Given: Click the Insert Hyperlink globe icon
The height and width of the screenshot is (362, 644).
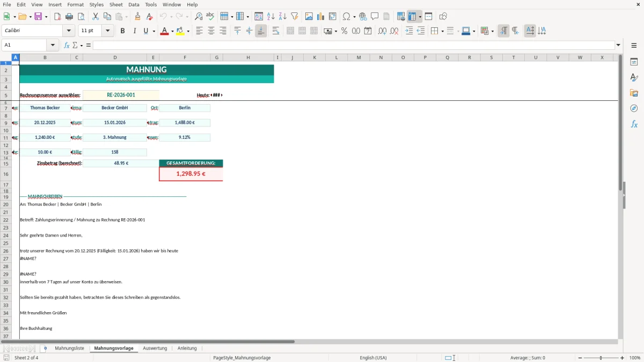Looking at the screenshot, I should [363, 17].
